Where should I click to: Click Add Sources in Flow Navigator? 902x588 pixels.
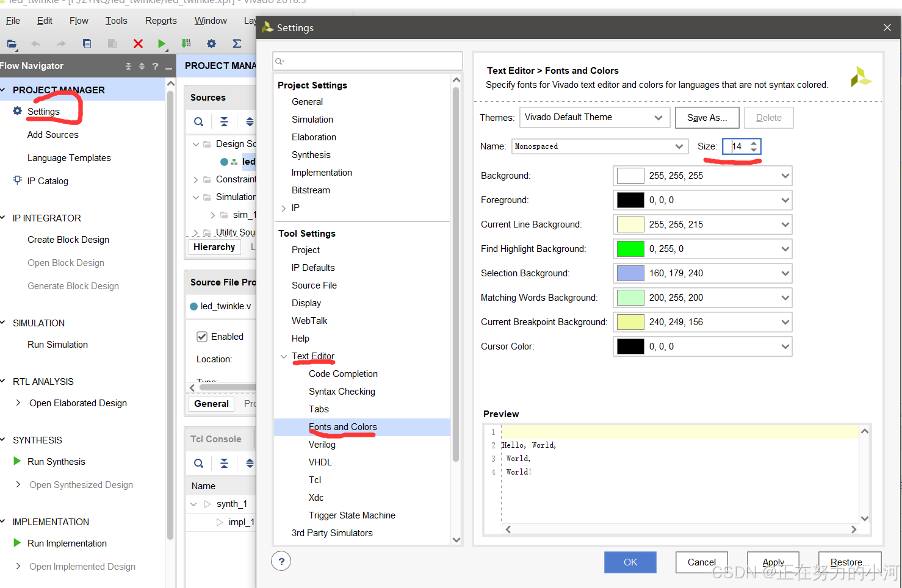click(53, 135)
